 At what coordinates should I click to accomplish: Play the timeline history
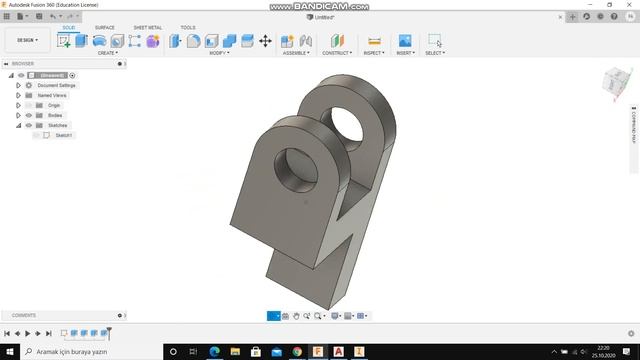[x=27, y=333]
